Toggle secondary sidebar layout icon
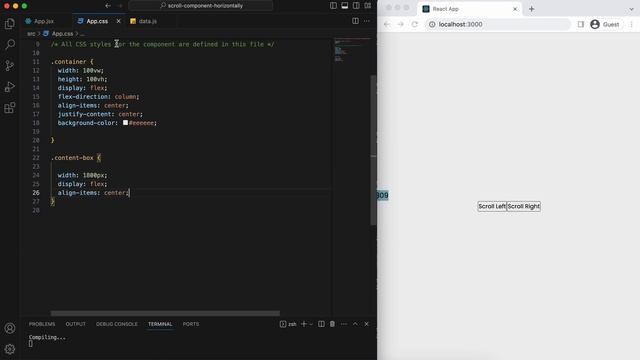 [x=356, y=6]
